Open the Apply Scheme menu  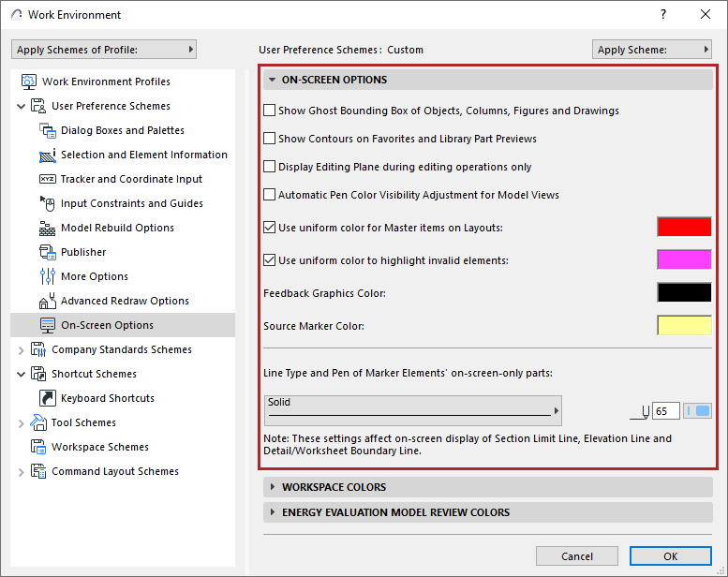(x=652, y=50)
